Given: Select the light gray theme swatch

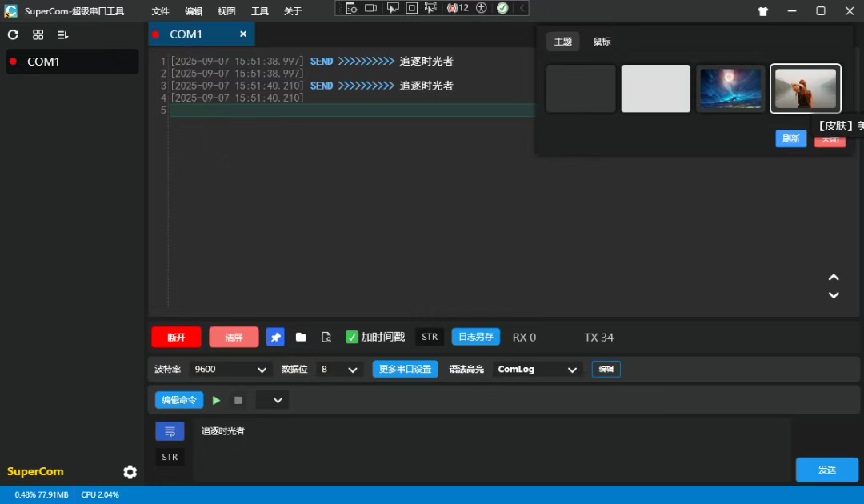Looking at the screenshot, I should coord(656,88).
